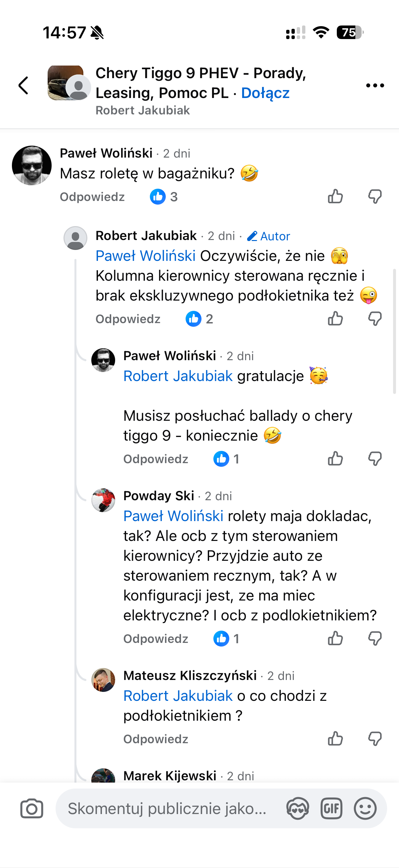The width and height of the screenshot is (399, 868).
Task: Tap Odpowiedz under Powday Ski's comment
Action: 155,639
